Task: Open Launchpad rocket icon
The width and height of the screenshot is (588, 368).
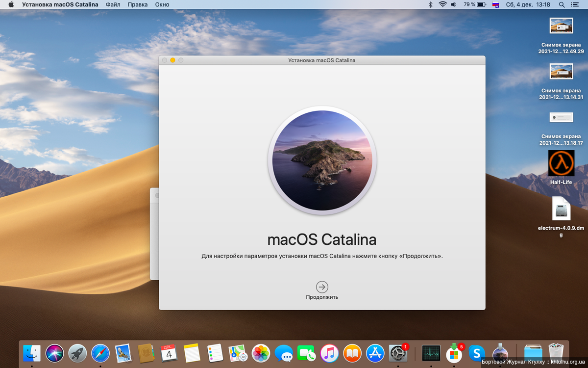Action: pyautogui.click(x=77, y=353)
